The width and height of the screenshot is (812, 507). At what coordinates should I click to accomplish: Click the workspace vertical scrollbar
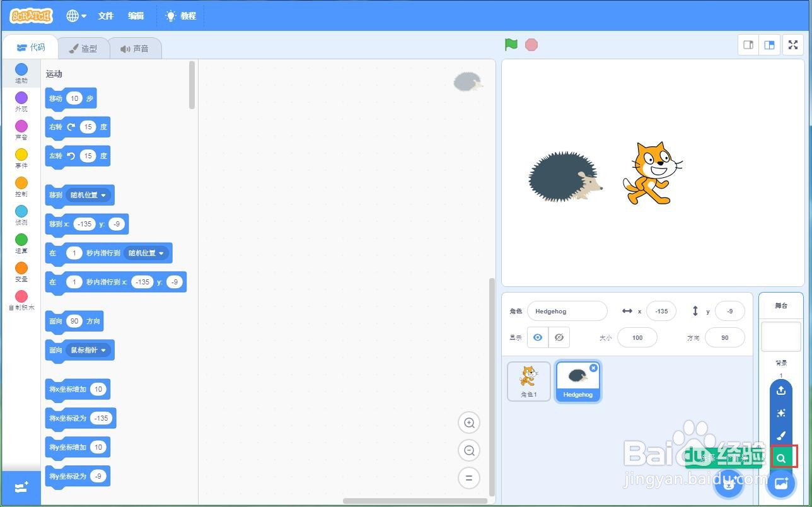pyautogui.click(x=492, y=386)
